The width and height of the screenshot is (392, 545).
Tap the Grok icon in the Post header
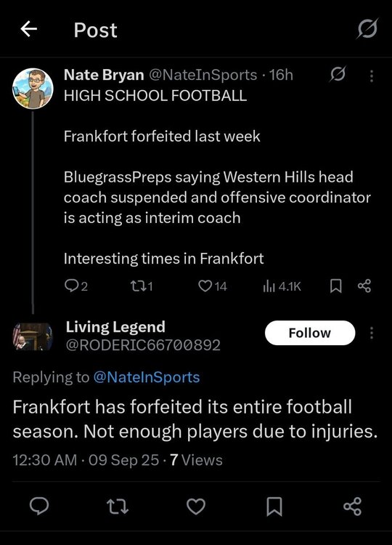click(367, 29)
